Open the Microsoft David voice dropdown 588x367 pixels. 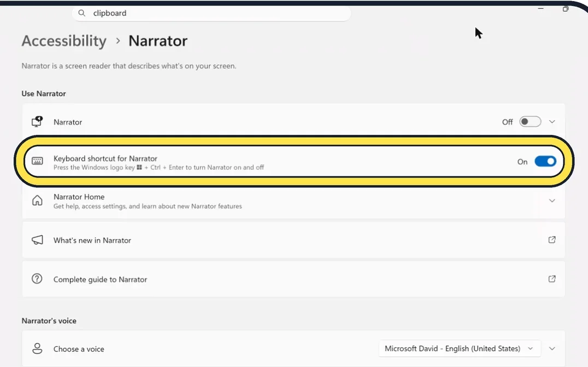click(460, 348)
